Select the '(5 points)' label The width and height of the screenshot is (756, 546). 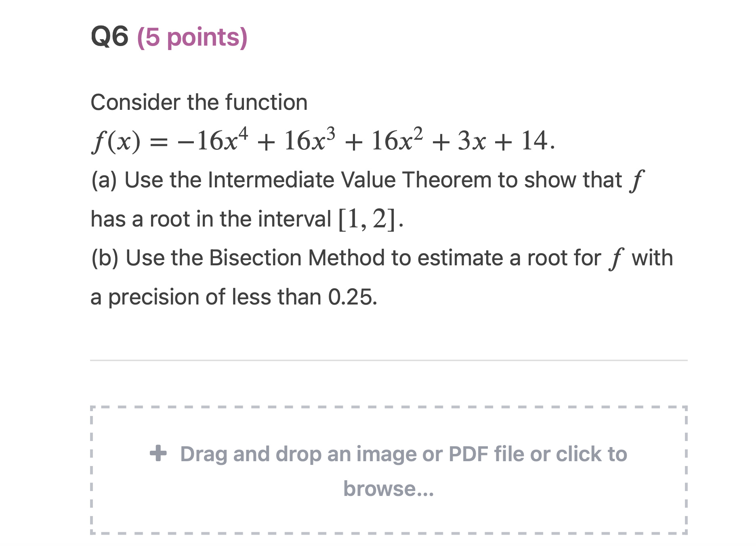point(191,38)
